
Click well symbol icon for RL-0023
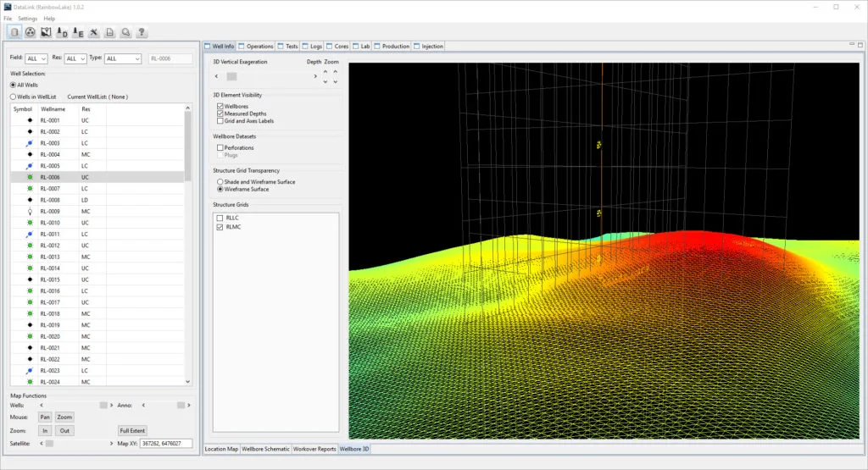pos(30,370)
